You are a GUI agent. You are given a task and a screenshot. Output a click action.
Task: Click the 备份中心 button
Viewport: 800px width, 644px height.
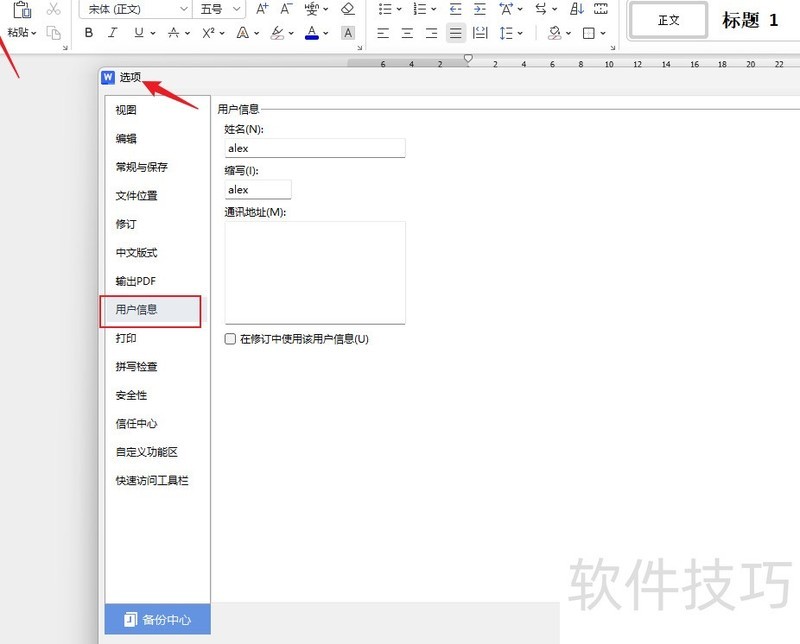click(x=157, y=619)
